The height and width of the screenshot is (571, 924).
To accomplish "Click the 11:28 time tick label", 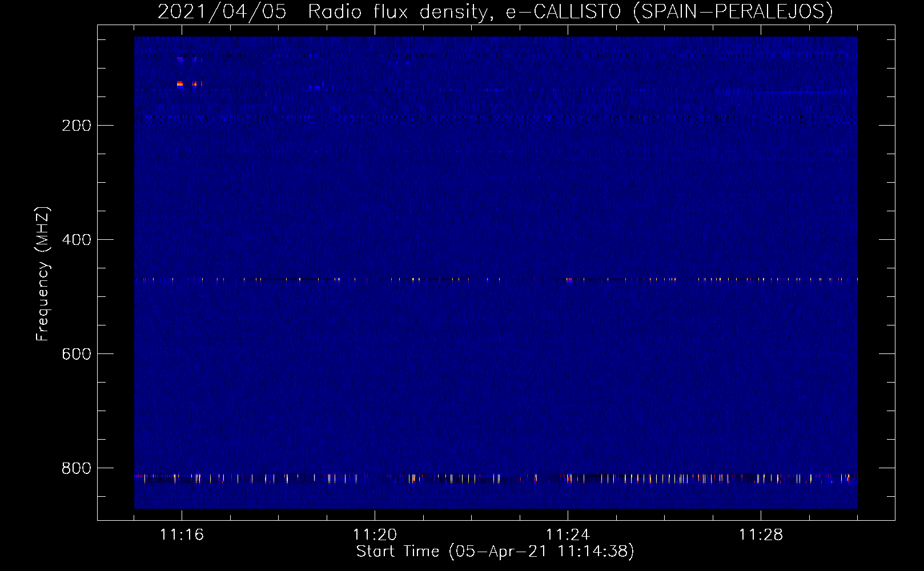I will coord(761,534).
